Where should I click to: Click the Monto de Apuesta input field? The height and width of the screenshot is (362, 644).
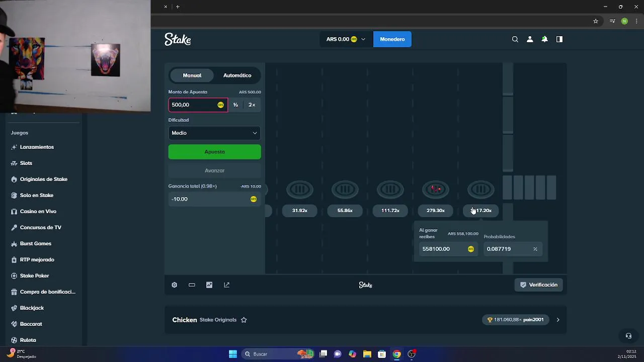click(198, 105)
